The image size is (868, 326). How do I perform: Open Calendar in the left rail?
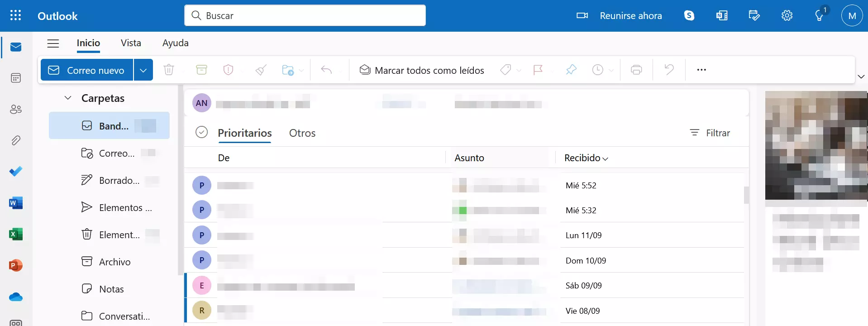click(x=16, y=78)
